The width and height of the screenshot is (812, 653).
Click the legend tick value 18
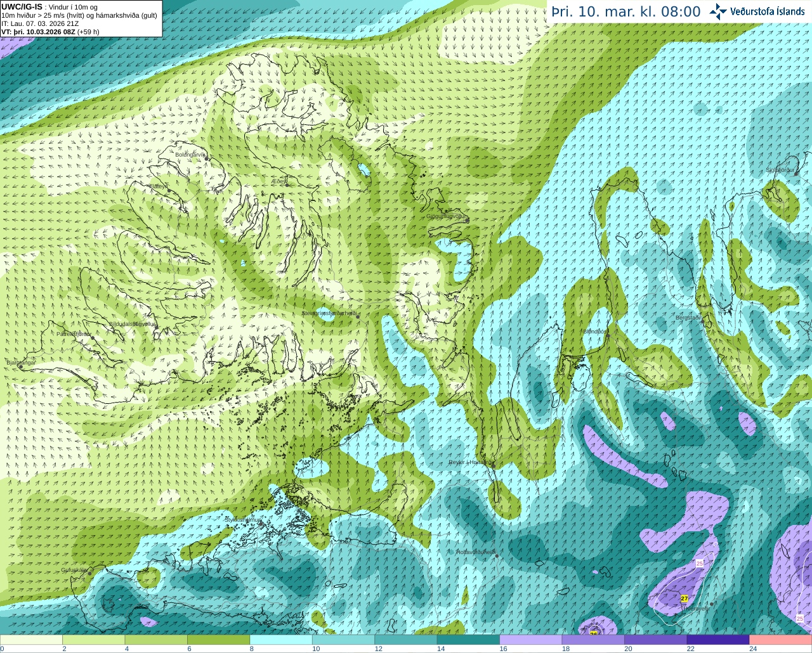[x=566, y=649]
